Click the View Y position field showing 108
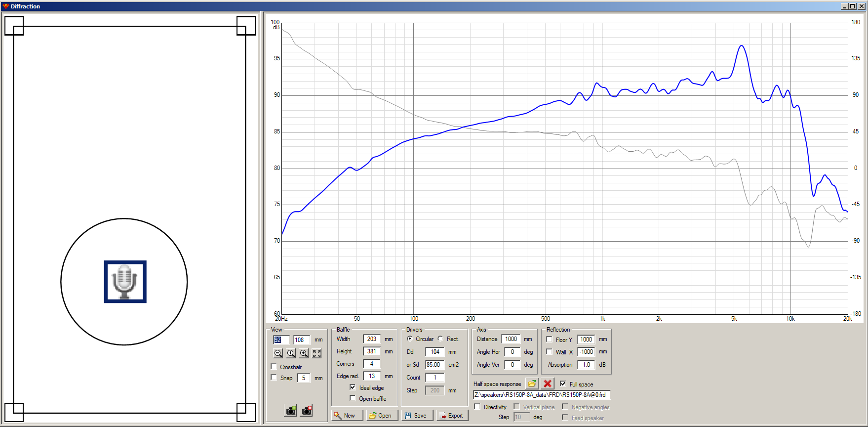The width and height of the screenshot is (868, 427). pyautogui.click(x=302, y=340)
